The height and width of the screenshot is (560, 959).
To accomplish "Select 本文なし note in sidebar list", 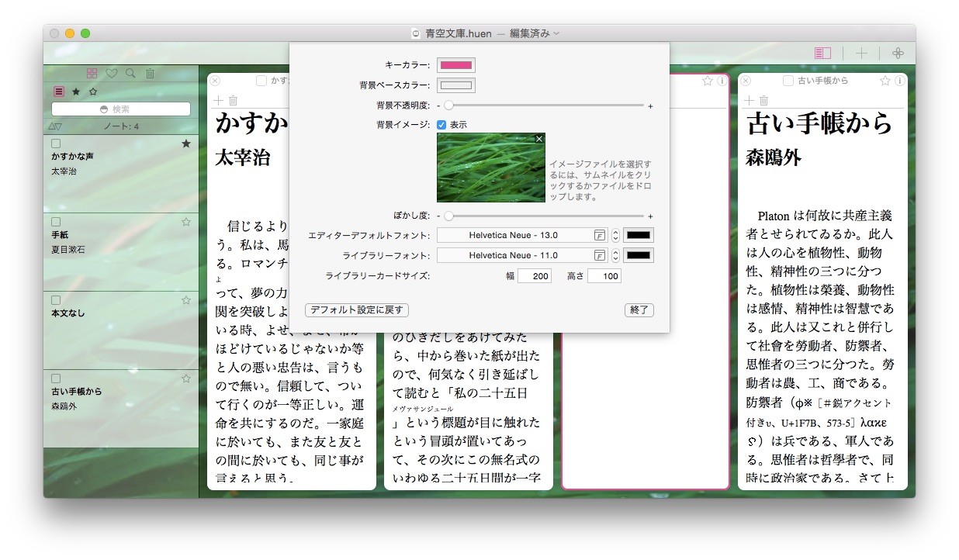I will point(121,330).
